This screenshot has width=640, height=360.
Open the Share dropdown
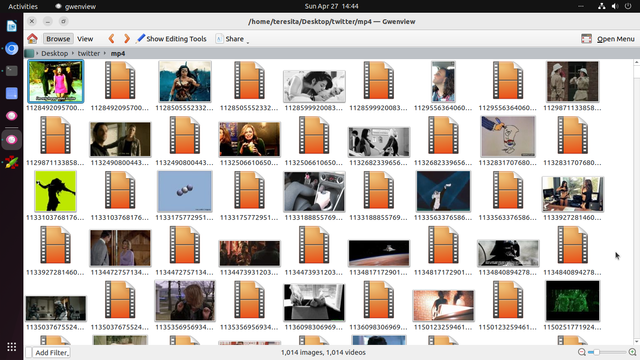pyautogui.click(x=232, y=39)
